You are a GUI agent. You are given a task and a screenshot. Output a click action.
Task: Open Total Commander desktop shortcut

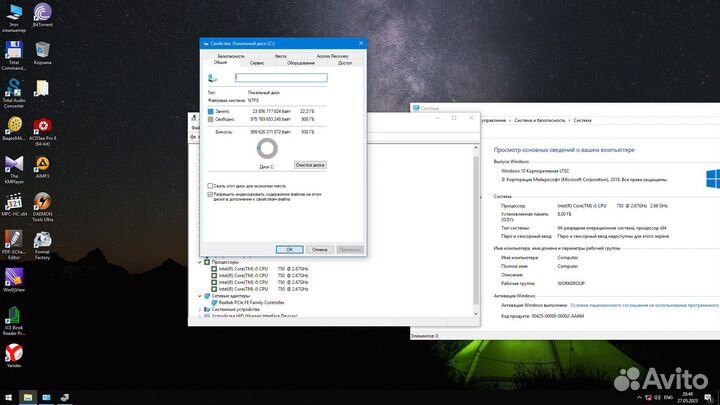coord(14,55)
